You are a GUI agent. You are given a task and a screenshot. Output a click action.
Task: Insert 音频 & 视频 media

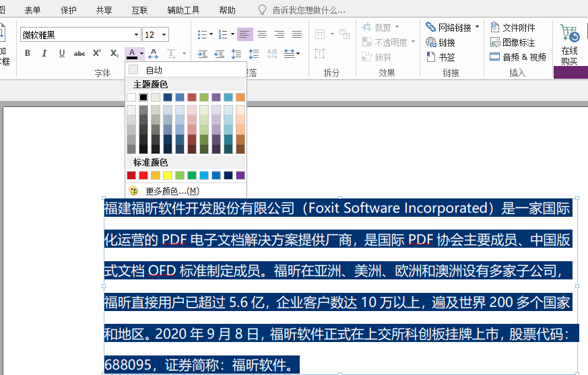click(518, 57)
